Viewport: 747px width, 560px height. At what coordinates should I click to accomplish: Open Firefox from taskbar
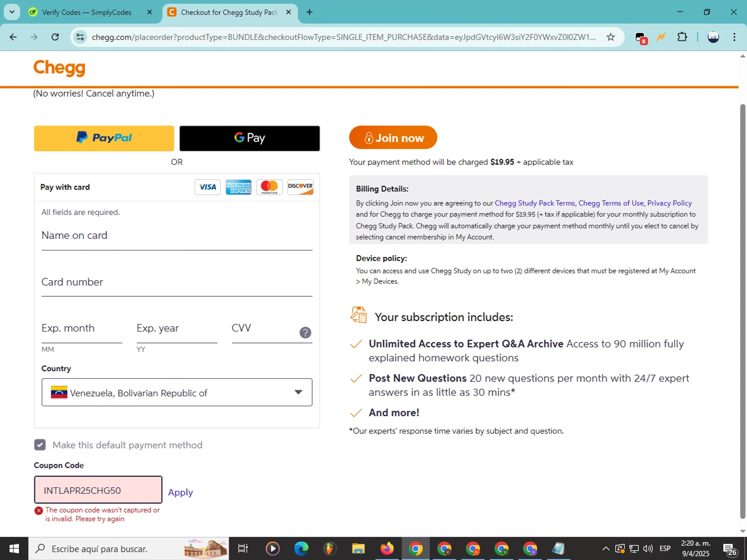click(387, 549)
